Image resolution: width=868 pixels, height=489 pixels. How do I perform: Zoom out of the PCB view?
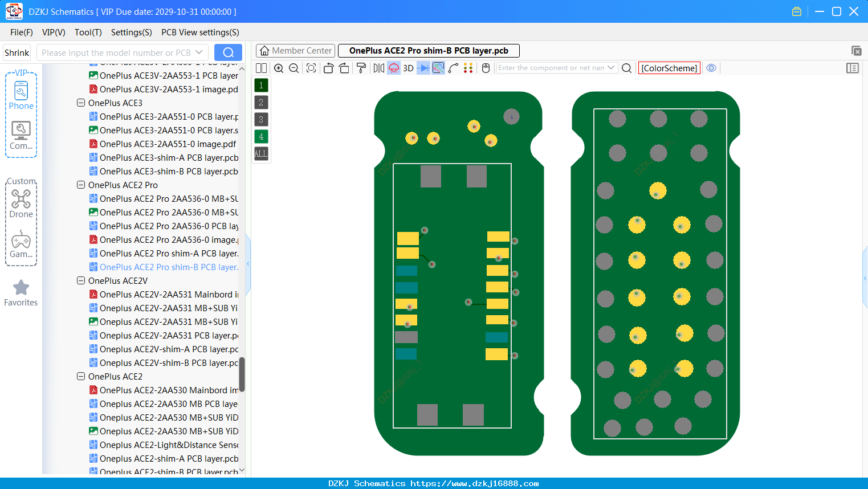point(294,68)
